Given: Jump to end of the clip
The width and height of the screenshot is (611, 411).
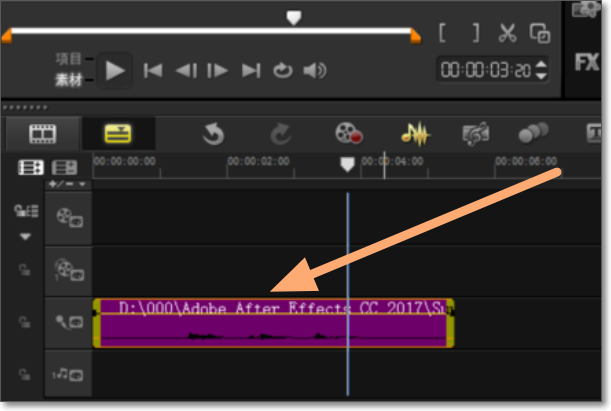Looking at the screenshot, I should pyautogui.click(x=251, y=70).
